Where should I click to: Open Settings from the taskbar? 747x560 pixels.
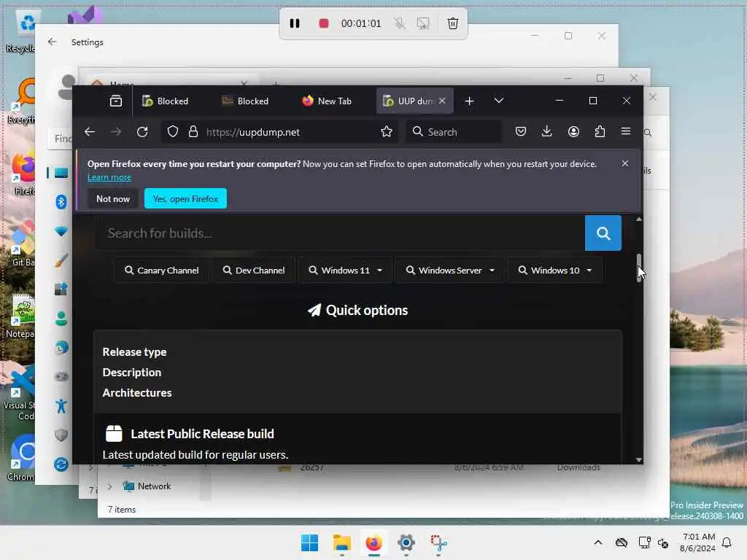[x=406, y=542]
